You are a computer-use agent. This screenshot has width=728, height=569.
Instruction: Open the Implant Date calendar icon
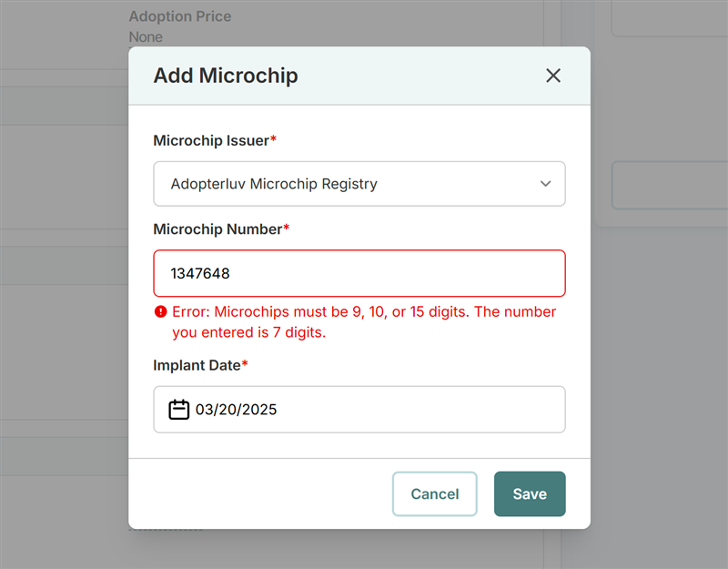click(178, 409)
